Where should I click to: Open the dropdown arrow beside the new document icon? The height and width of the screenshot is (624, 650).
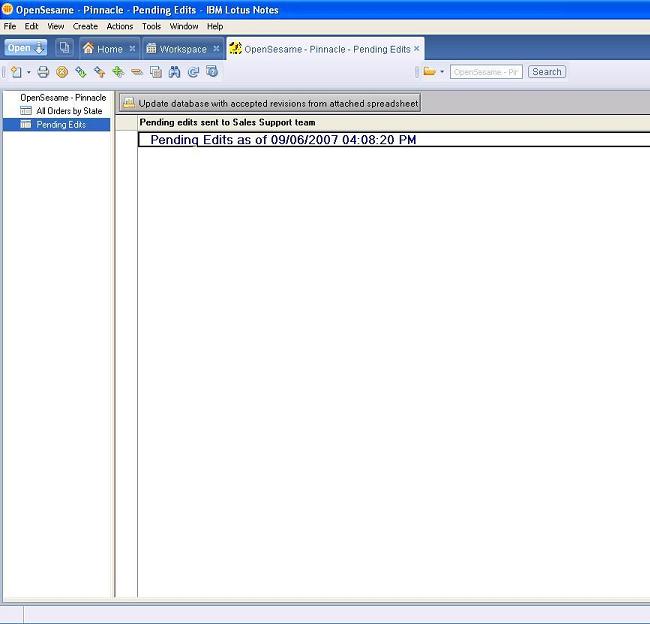pos(29,72)
